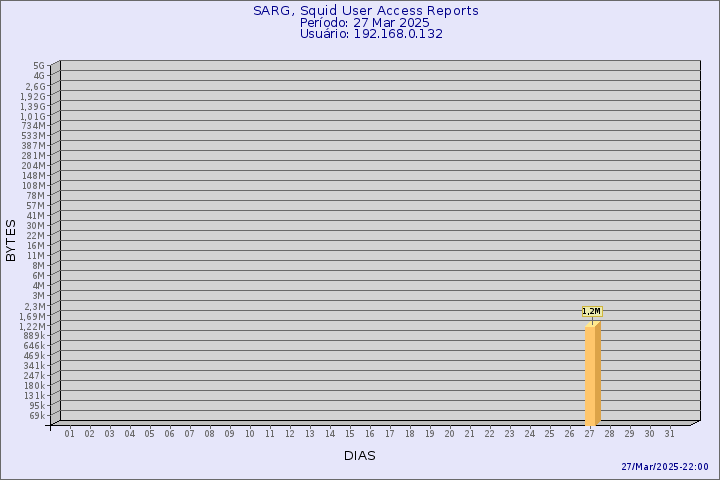720x480 pixels.
Task: Click the DIAS axis label
Action: [x=360, y=456]
